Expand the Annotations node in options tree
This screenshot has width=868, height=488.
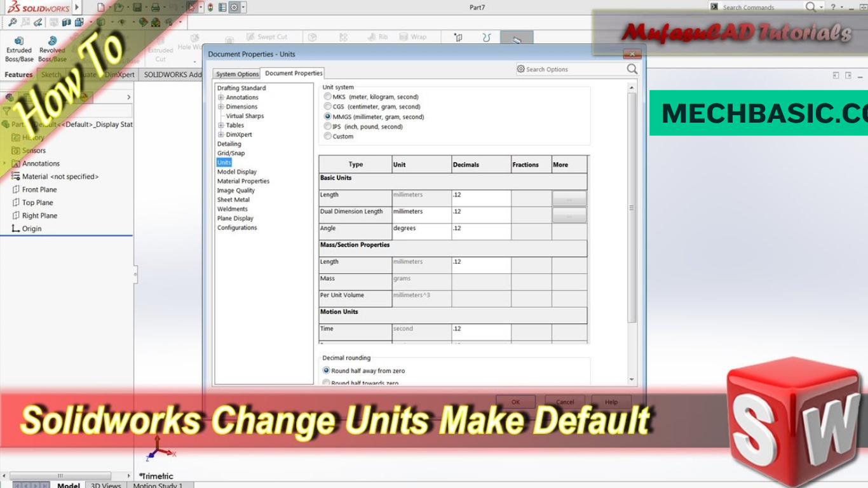coord(220,97)
